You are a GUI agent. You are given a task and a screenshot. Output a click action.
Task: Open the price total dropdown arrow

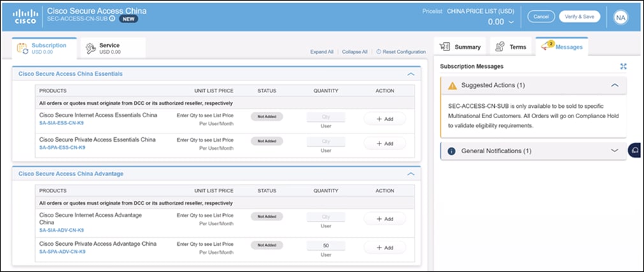pos(511,22)
